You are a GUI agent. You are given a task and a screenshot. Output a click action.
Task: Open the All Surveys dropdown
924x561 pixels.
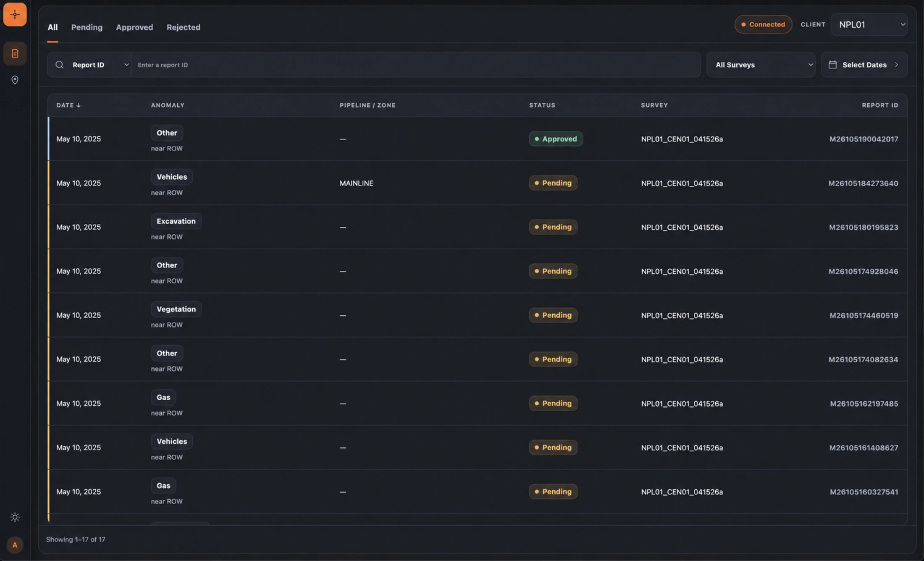click(761, 65)
